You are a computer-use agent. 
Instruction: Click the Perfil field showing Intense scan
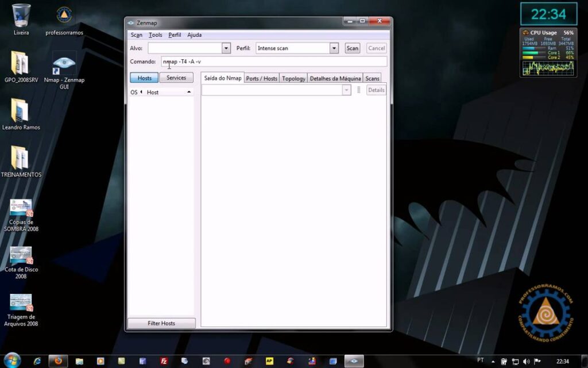click(293, 48)
